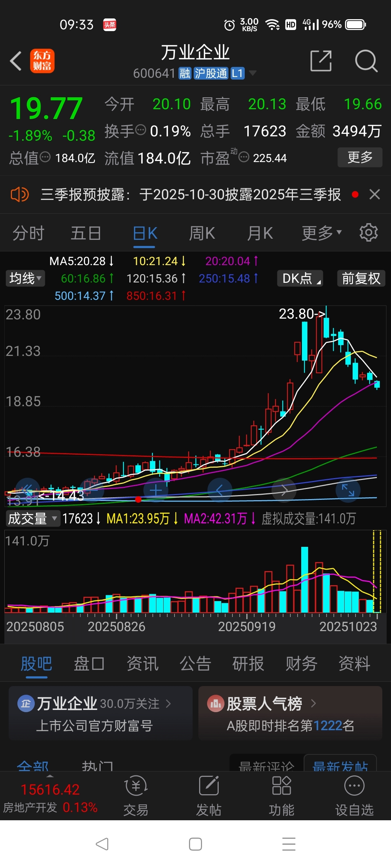The image size is (391, 868).
Task: Open the 公告 tab
Action: tap(195, 664)
